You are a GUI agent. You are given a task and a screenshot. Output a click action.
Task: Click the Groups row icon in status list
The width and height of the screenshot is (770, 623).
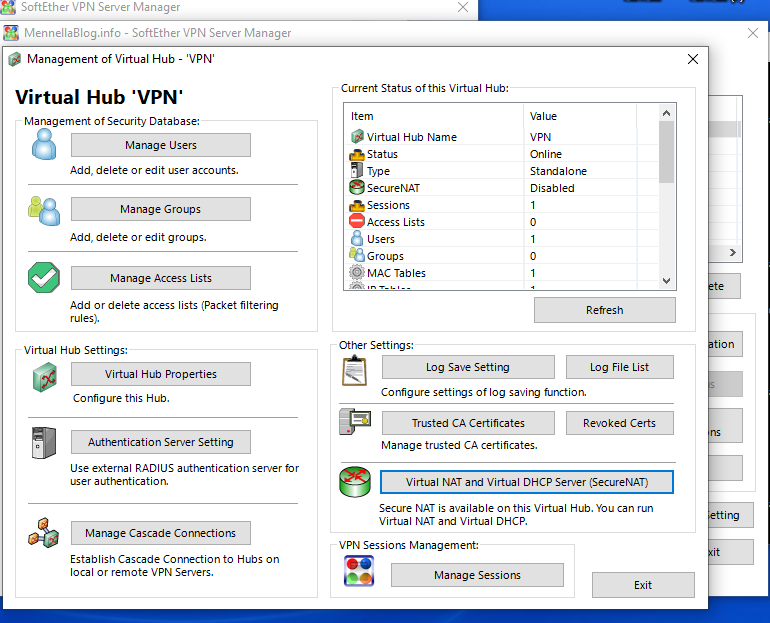click(357, 255)
